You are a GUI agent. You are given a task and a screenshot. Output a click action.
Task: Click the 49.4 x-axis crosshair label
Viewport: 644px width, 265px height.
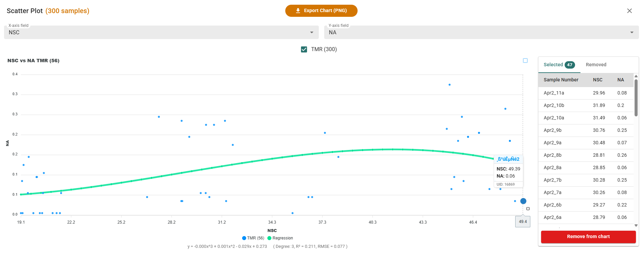click(523, 222)
